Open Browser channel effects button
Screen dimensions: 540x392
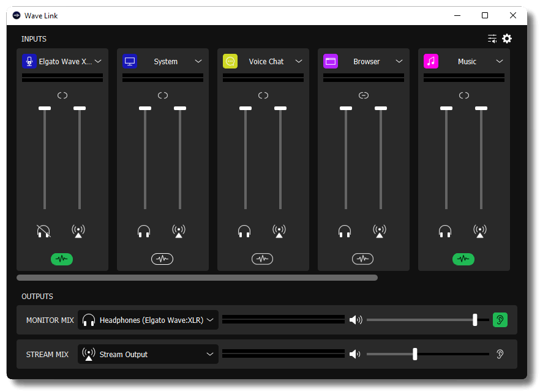[362, 259]
